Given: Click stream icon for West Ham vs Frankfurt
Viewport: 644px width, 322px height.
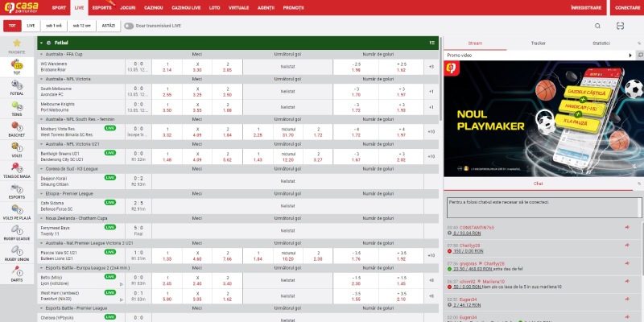Looking at the screenshot, I should point(122,299).
